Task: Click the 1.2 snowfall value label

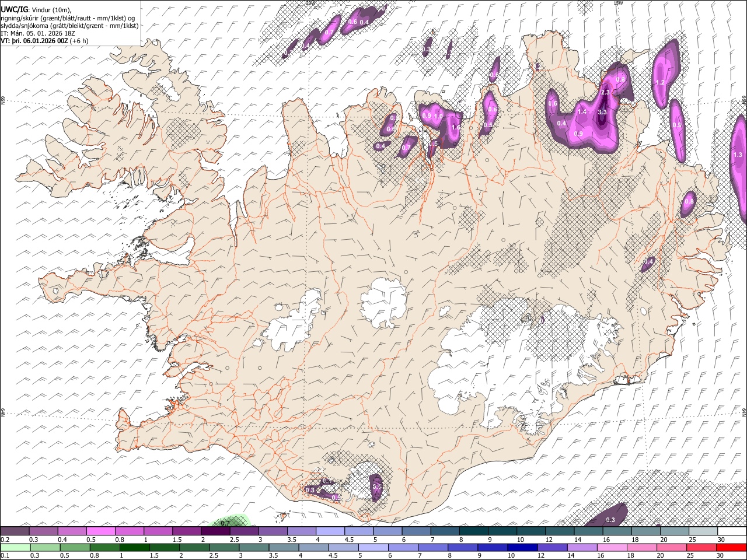Action: click(x=661, y=82)
